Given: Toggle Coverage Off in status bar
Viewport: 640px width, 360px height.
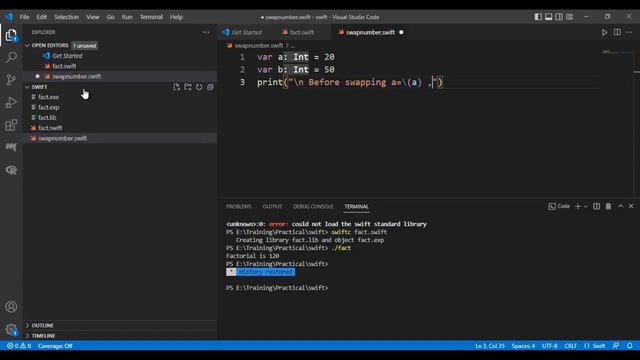Looking at the screenshot, I should click(55, 346).
